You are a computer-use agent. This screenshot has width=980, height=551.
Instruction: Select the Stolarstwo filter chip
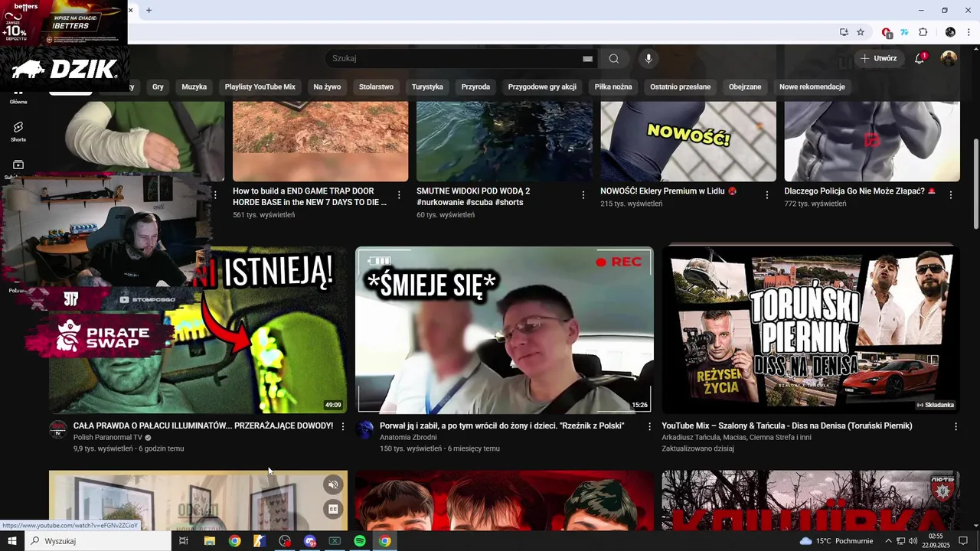376,86
